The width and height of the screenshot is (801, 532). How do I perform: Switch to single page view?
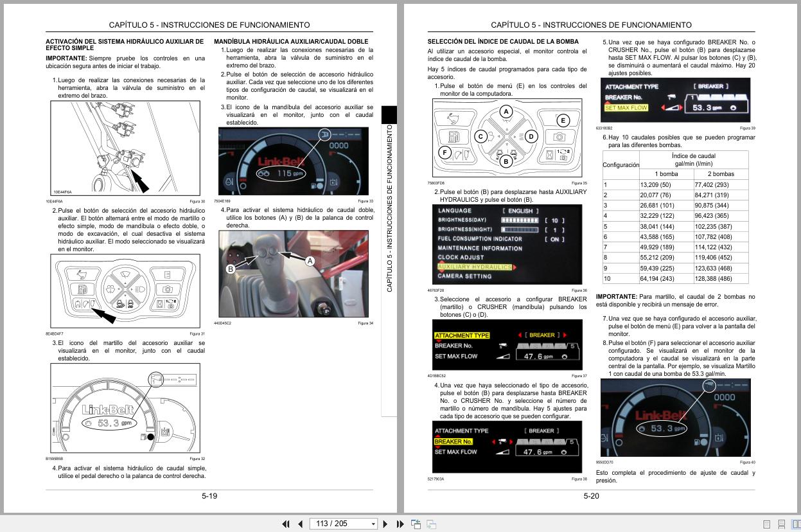tap(767, 524)
